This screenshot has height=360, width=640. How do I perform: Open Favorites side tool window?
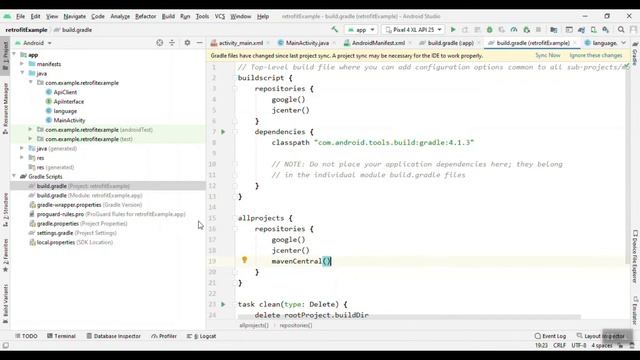(5, 256)
